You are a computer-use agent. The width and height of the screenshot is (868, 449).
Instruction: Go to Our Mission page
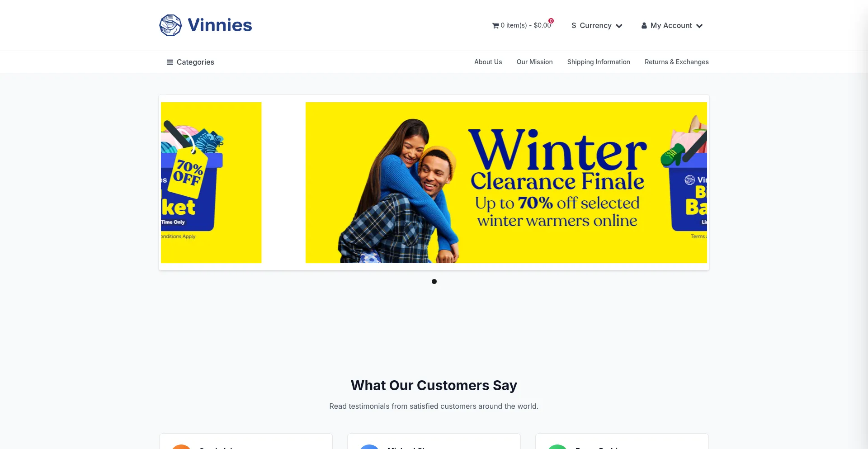tap(534, 62)
